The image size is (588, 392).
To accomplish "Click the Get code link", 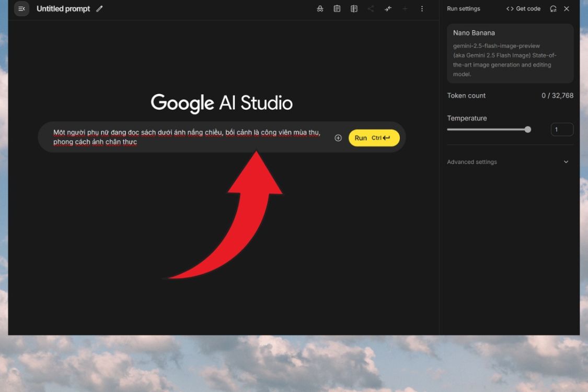I will pos(523,9).
